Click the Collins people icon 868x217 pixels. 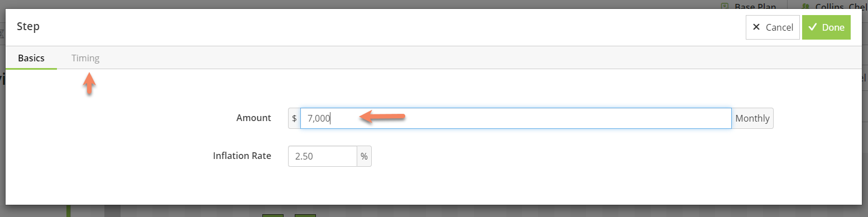click(x=805, y=6)
